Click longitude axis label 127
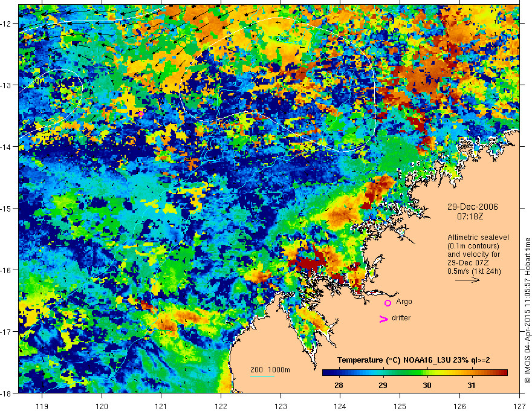Image resolution: width=532 pixels, height=411 pixels. tap(519, 406)
